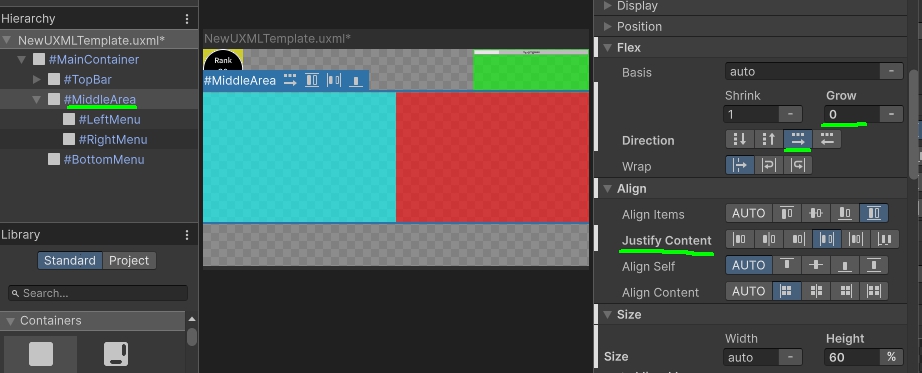This screenshot has width=922, height=373.
Task: Select no-wrap icon in Wrap row
Action: (740, 165)
